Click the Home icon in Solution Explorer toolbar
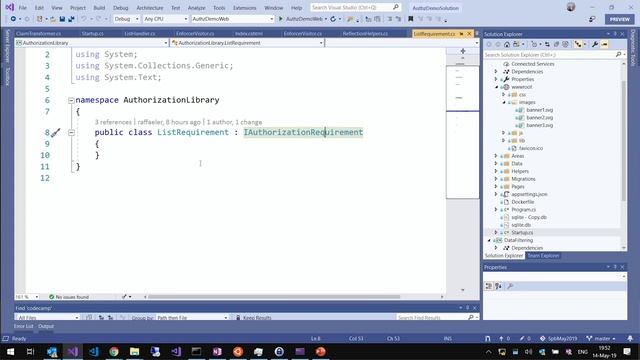 click(x=507, y=44)
